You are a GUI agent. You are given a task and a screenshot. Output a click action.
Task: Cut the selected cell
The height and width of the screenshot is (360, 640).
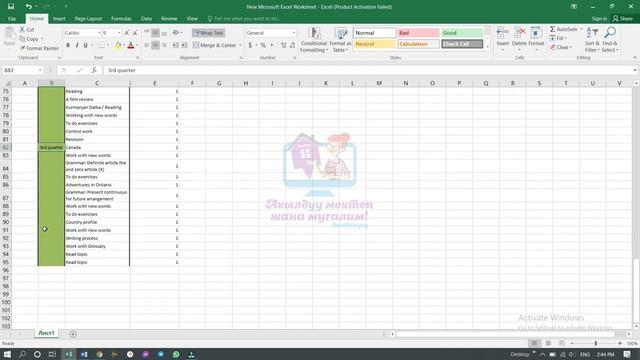point(27,30)
